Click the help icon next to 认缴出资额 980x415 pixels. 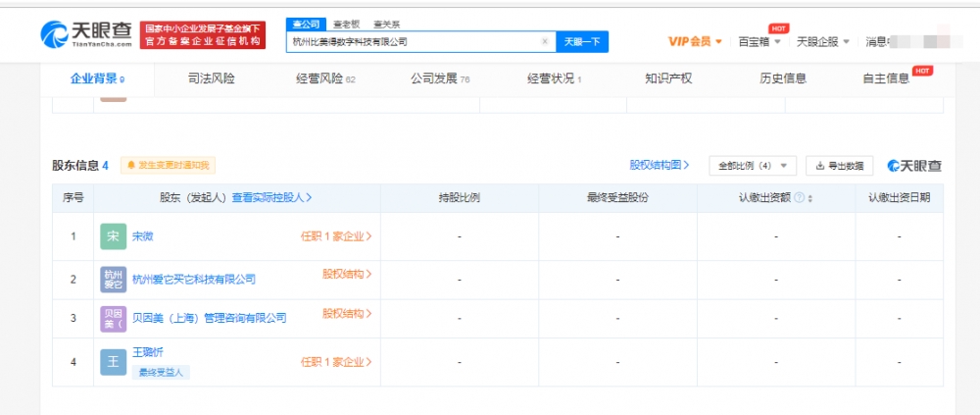[799, 198]
